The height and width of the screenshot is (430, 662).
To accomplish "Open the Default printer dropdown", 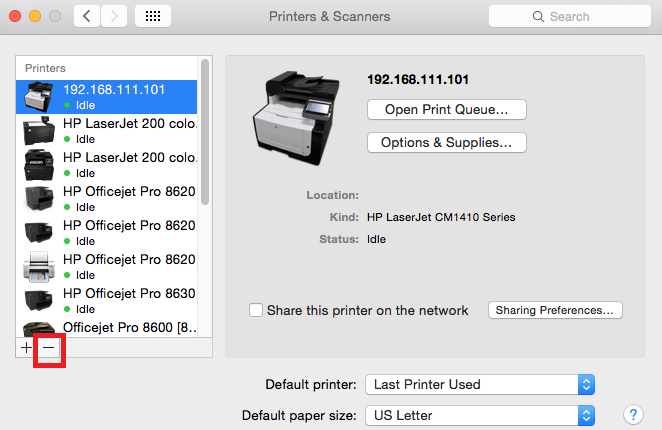I will pos(480,384).
